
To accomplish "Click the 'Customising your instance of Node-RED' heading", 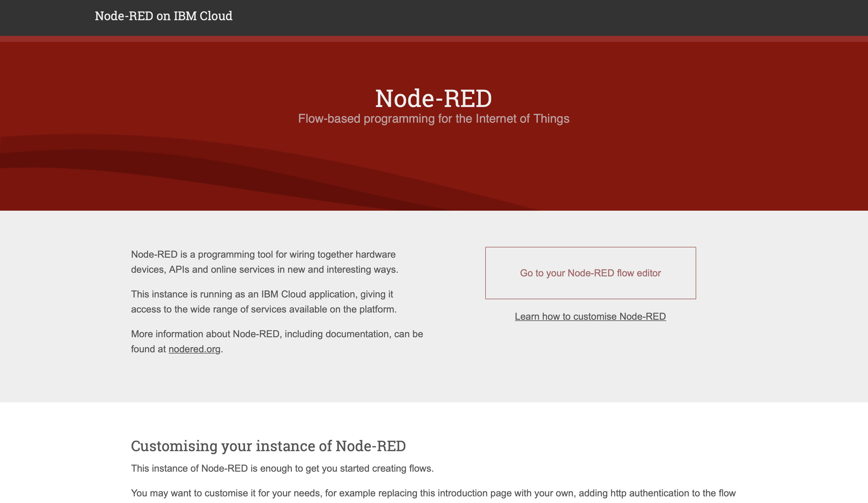I will pos(268,446).
